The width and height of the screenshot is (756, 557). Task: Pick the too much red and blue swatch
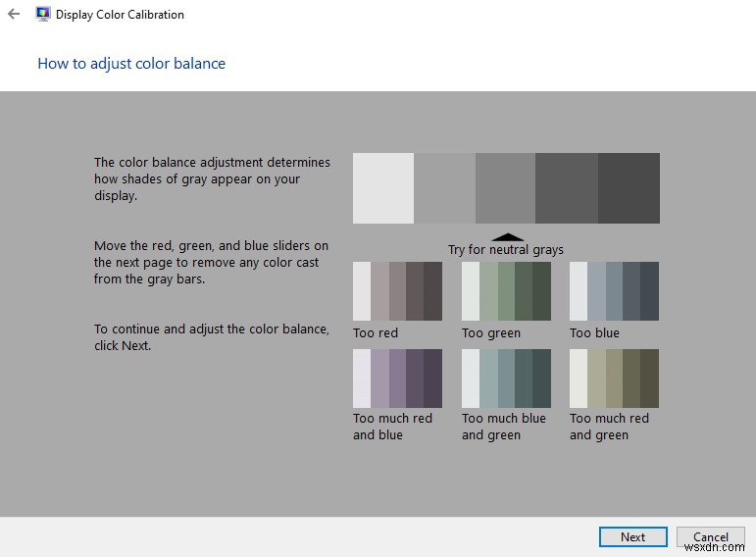click(397, 379)
